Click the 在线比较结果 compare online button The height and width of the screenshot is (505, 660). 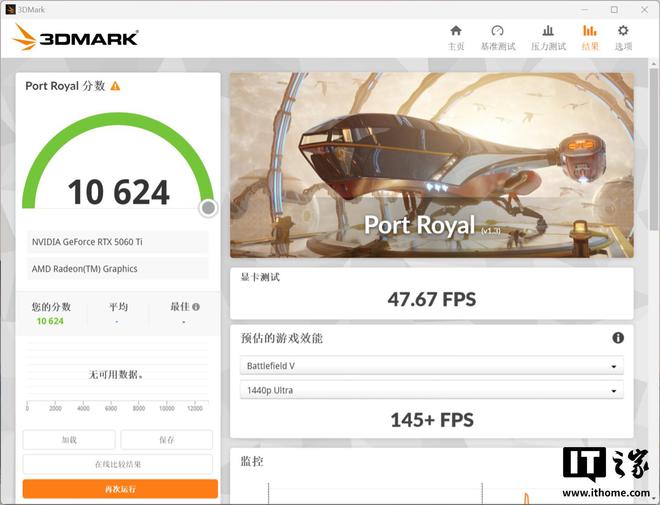click(118, 464)
